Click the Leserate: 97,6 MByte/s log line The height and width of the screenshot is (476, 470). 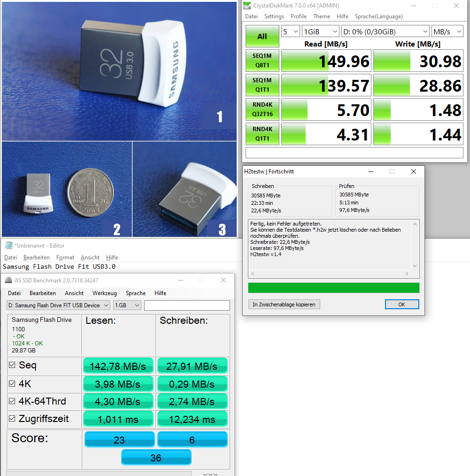coord(277,248)
